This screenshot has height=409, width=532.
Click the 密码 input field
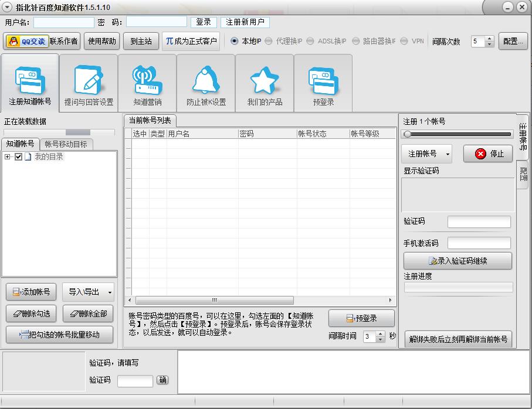tap(157, 22)
